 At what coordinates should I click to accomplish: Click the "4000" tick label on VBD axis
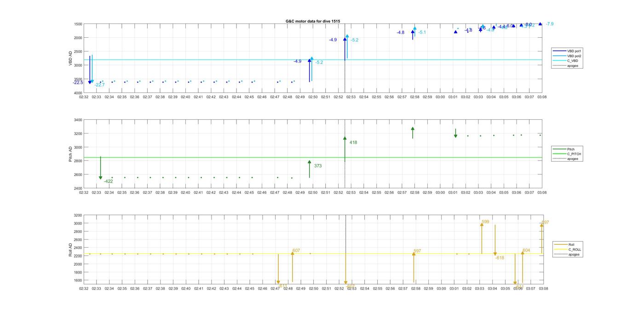pos(78,93)
